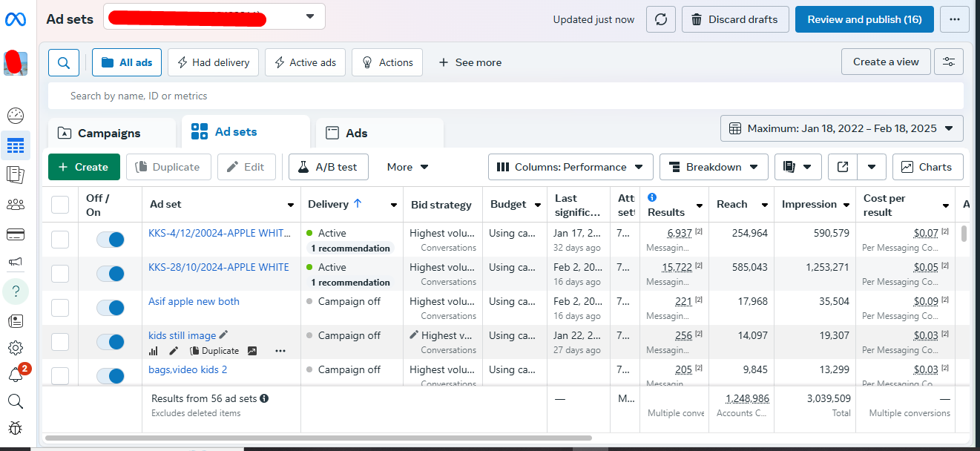Image resolution: width=980 pixels, height=451 pixels.
Task: Click the Search by name, ID or metrics field
Action: [x=504, y=96]
